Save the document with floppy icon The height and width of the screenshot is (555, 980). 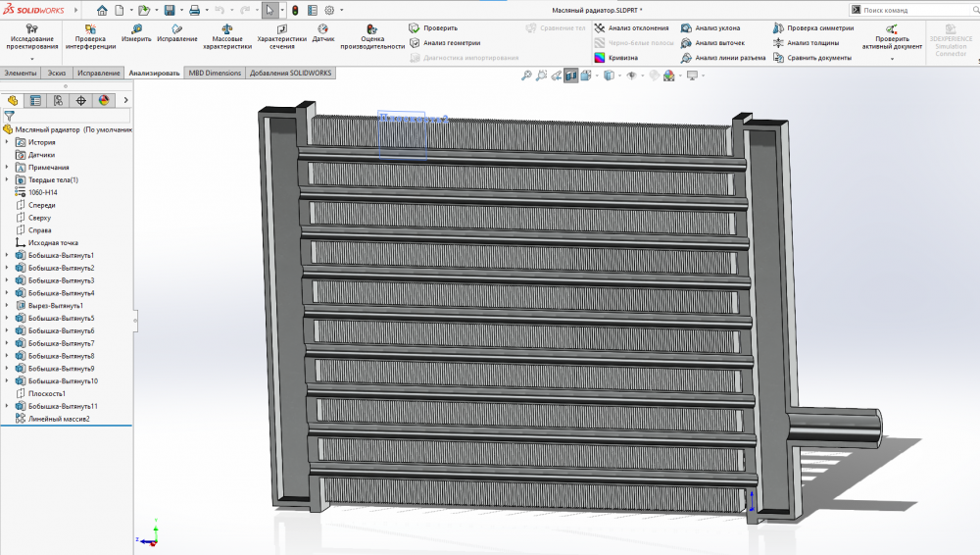170,10
